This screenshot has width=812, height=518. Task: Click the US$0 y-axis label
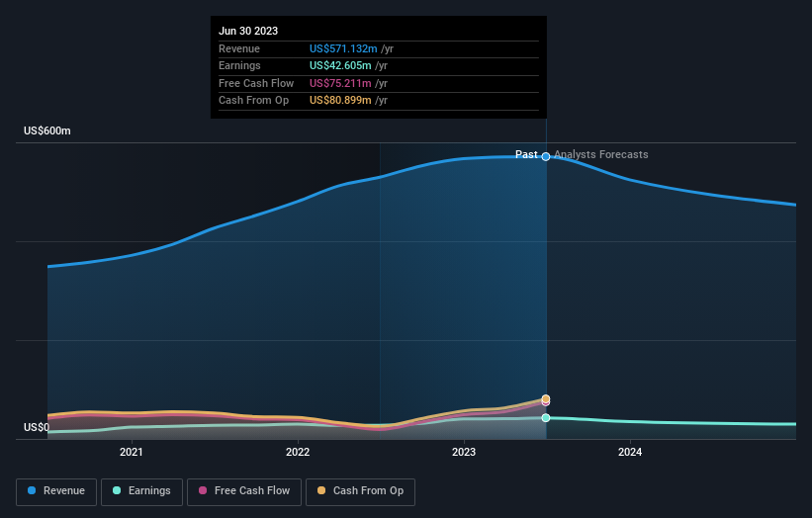click(37, 427)
